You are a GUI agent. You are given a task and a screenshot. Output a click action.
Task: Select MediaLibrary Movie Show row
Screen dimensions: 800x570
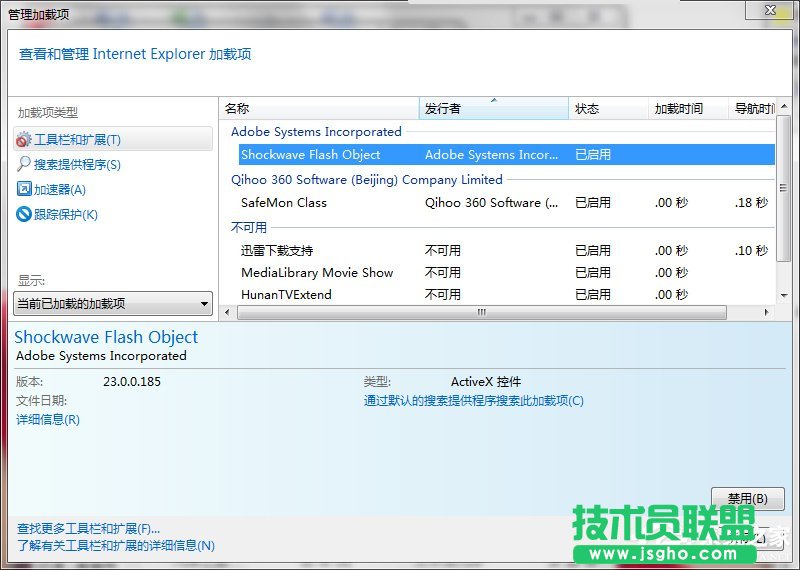tap(507, 272)
